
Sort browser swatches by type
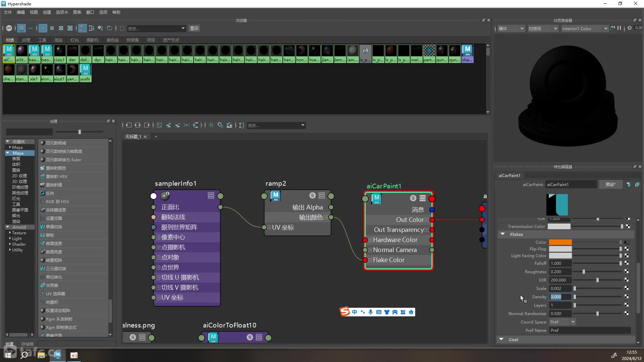(91, 28)
